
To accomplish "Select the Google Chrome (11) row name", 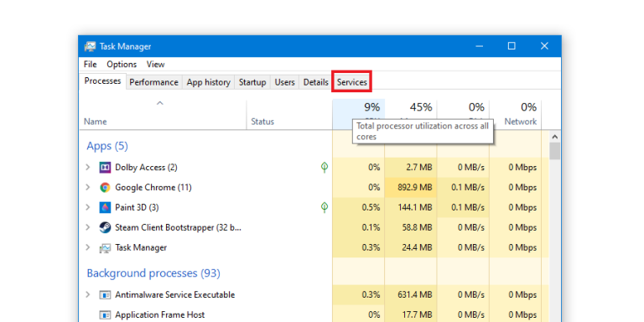I will point(153,187).
